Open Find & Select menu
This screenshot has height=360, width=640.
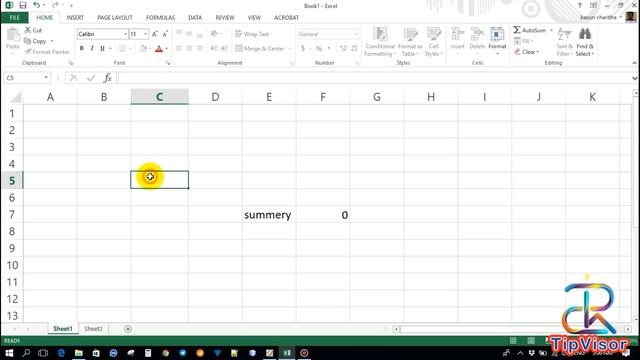585,42
